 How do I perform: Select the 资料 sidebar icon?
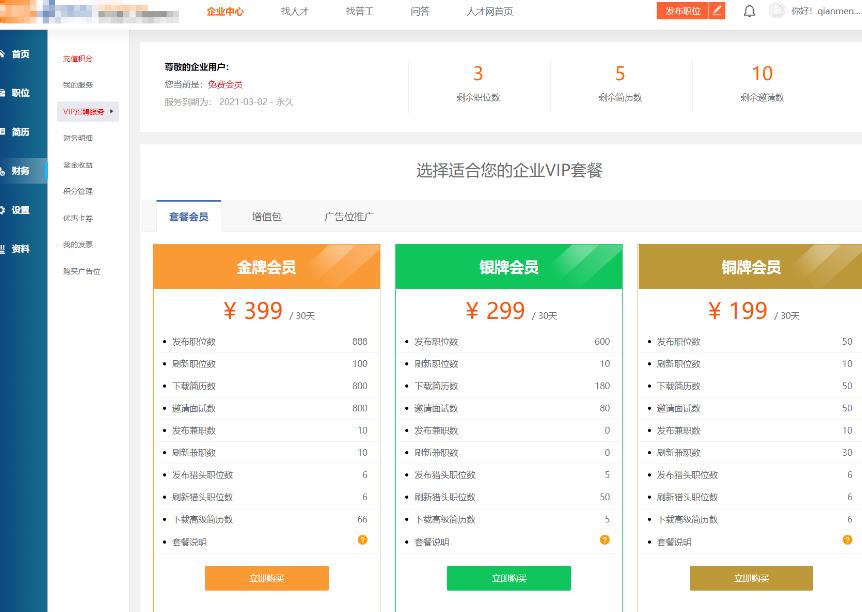pyautogui.click(x=22, y=249)
